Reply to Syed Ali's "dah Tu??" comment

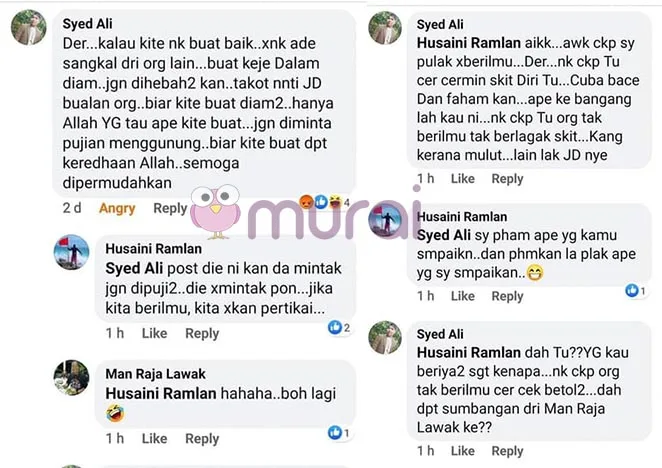point(507,451)
